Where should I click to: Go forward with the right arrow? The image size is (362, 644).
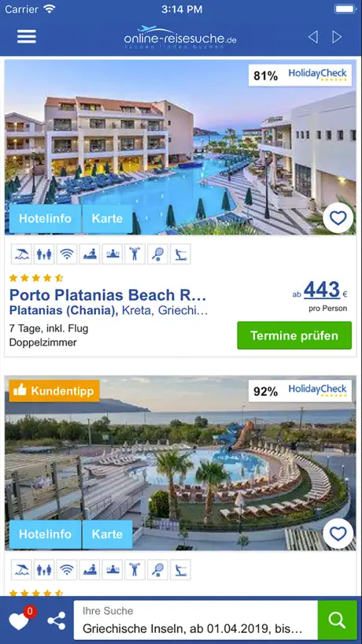pyautogui.click(x=337, y=37)
